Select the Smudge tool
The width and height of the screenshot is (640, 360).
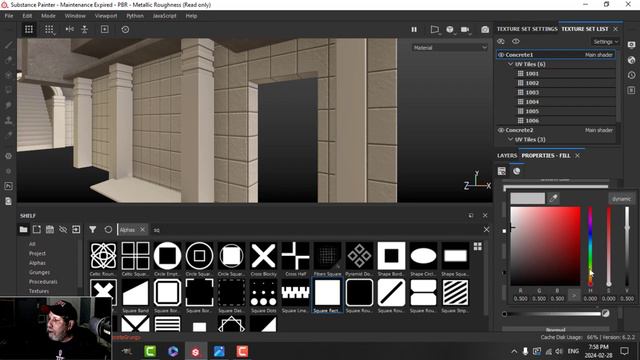9,105
